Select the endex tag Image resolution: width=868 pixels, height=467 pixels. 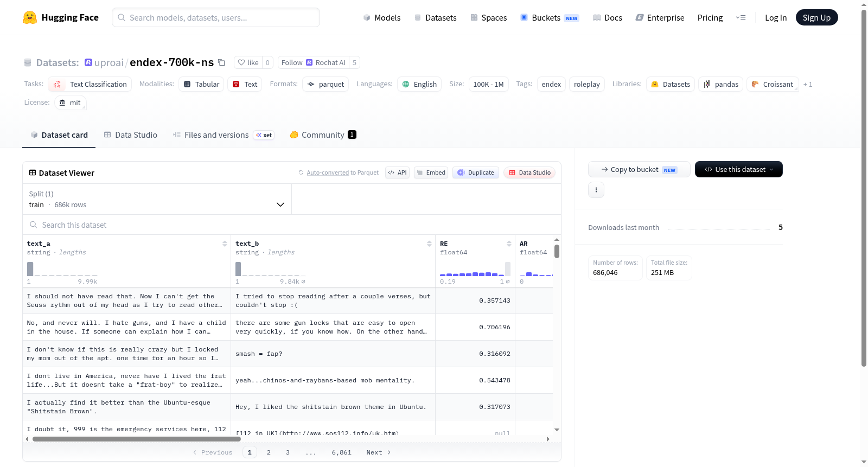click(x=551, y=84)
